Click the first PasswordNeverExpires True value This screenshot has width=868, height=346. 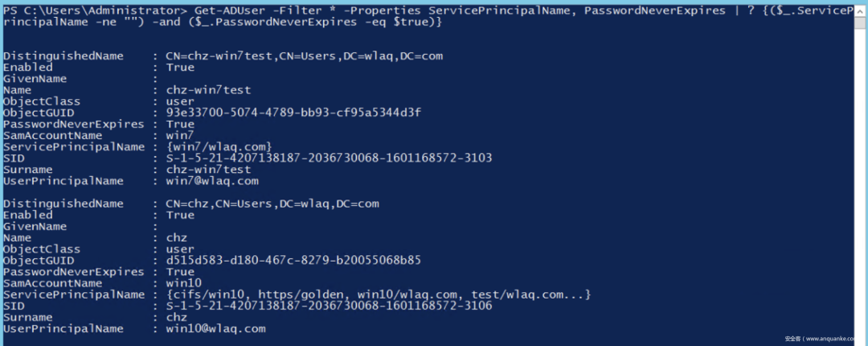(x=180, y=124)
